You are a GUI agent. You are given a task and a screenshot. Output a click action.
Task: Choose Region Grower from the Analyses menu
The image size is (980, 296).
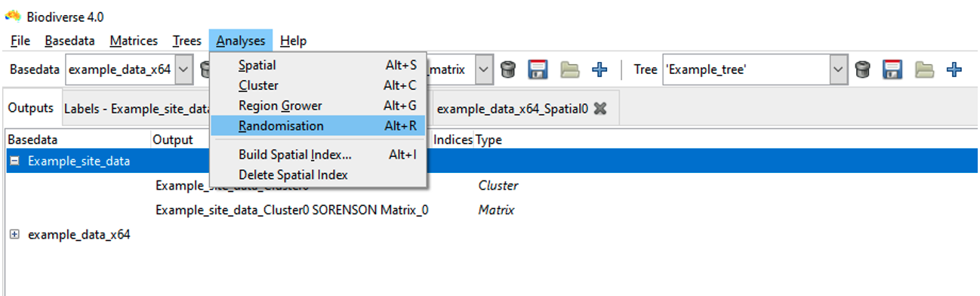[x=319, y=106]
